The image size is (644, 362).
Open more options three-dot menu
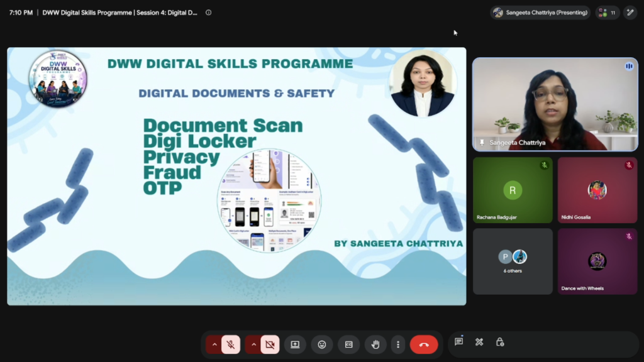pos(398,344)
